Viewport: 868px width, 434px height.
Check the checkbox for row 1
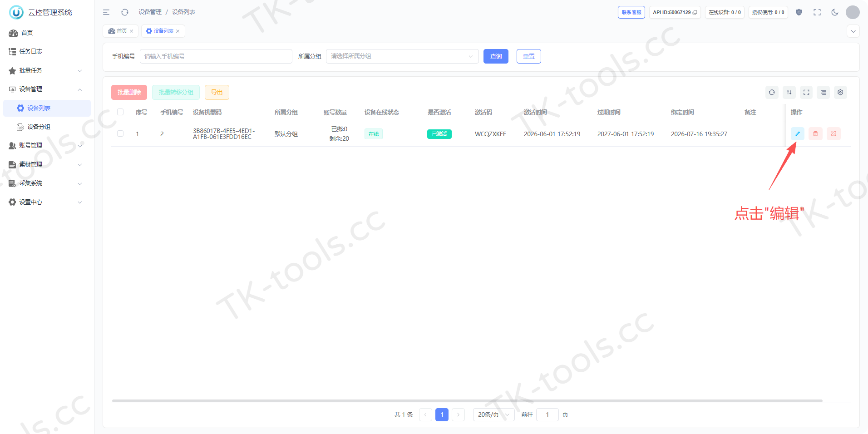point(120,133)
